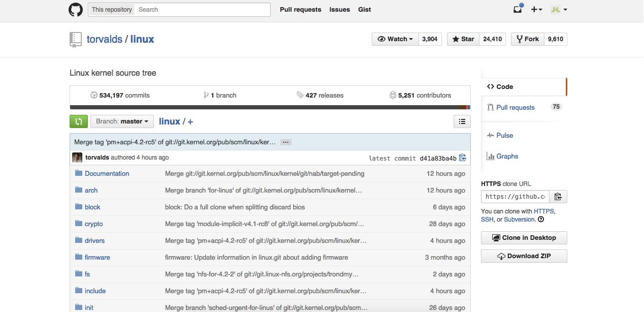This screenshot has height=312, width=644.
Task: Open the sidebar Pull requests tab
Action: tap(523, 107)
